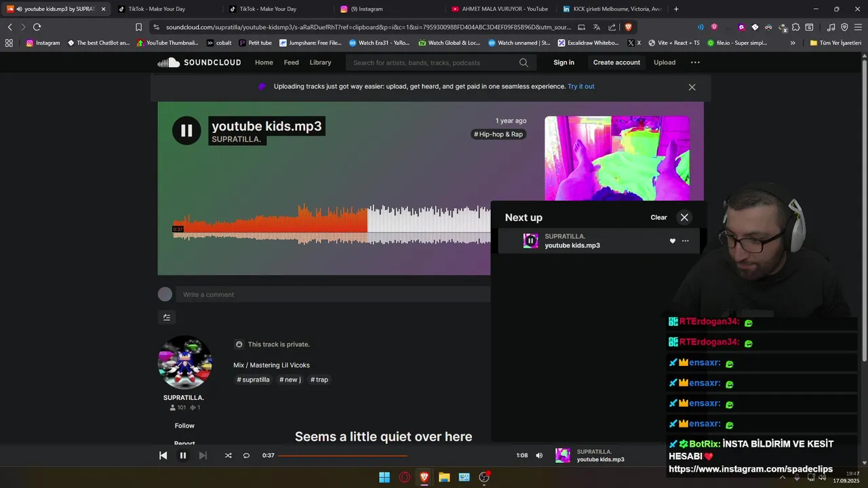Enlarge the track cover artwork

click(616, 158)
